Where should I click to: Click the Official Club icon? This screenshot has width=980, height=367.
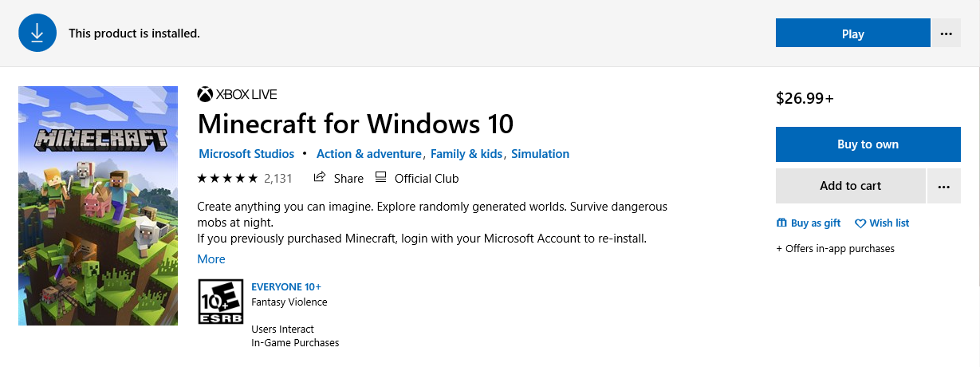tap(380, 177)
